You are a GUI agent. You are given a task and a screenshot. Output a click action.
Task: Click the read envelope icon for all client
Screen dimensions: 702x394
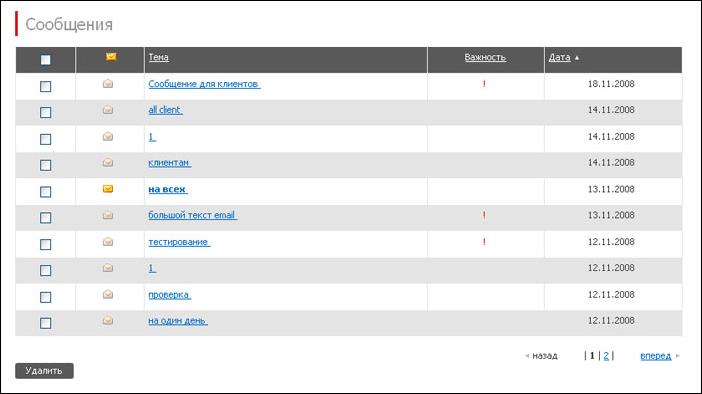click(107, 110)
